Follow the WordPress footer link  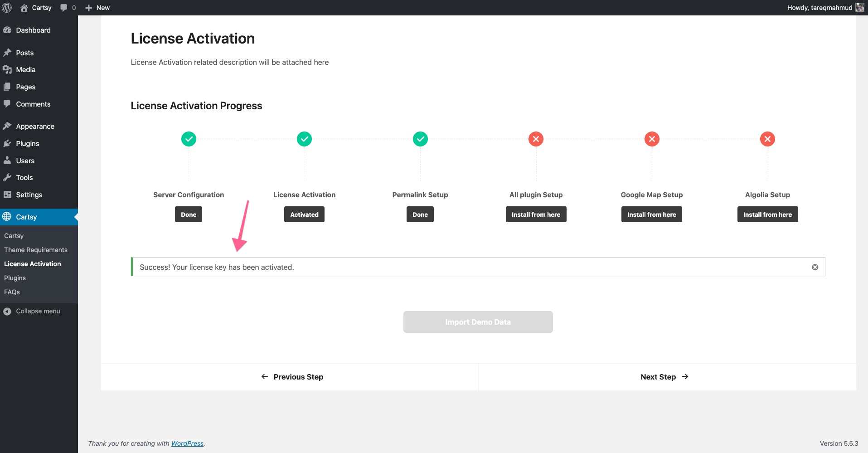tap(187, 443)
